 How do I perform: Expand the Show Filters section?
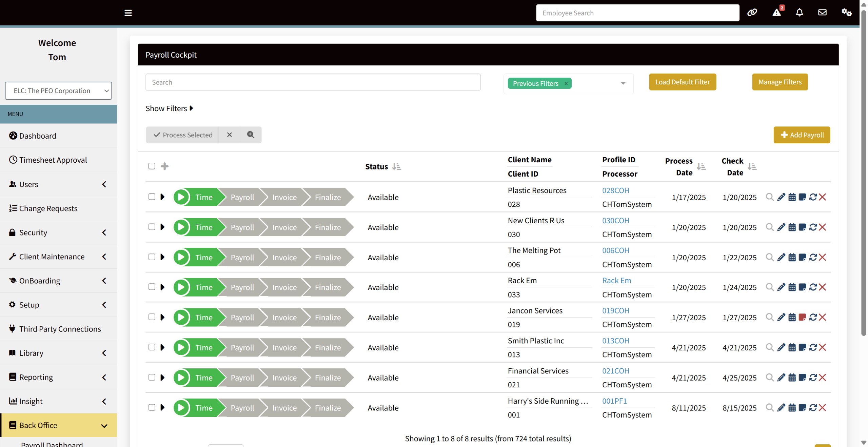coord(169,108)
